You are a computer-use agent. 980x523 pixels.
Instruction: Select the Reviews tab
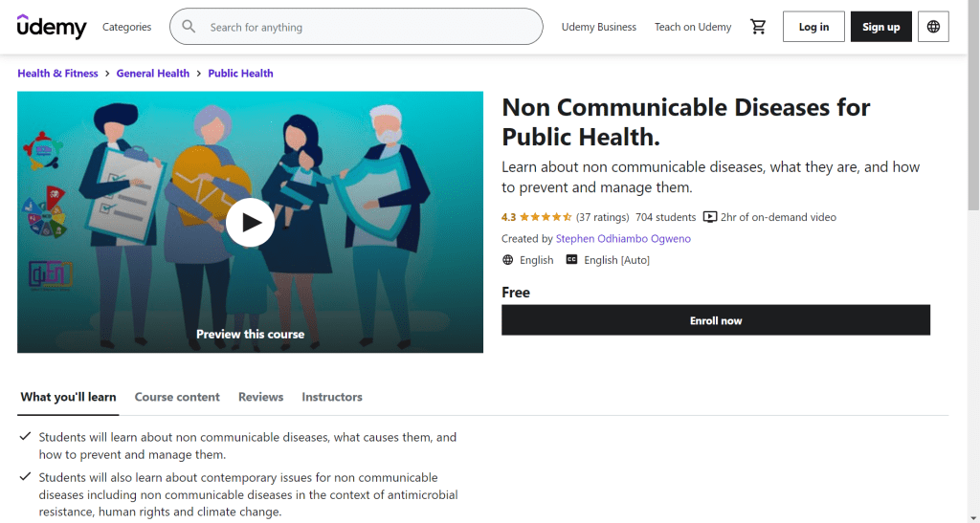260,397
